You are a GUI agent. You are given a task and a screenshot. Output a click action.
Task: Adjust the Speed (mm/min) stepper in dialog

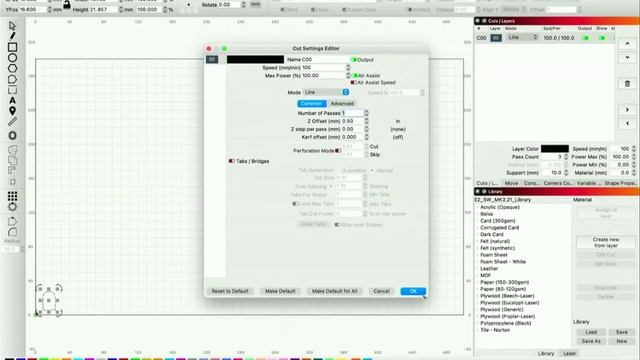(348, 67)
